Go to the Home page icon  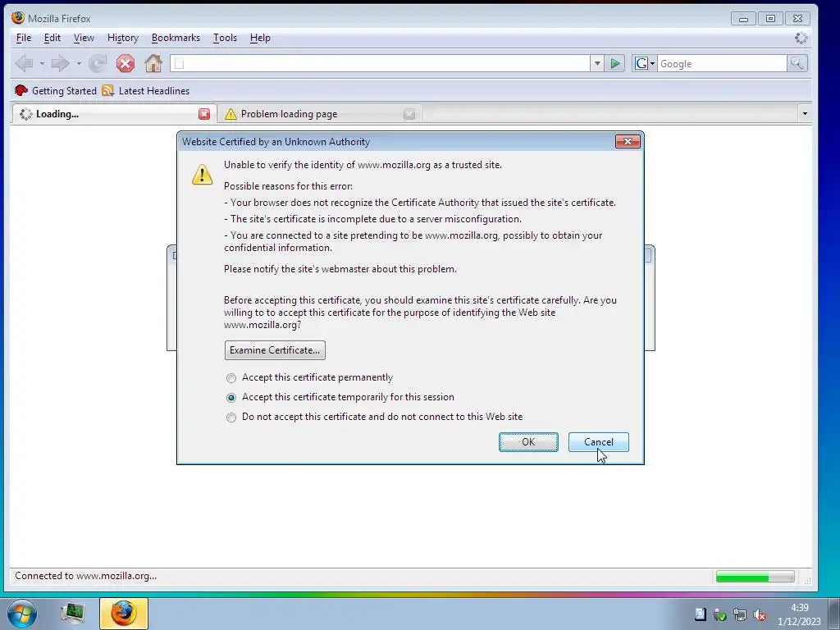(153, 63)
